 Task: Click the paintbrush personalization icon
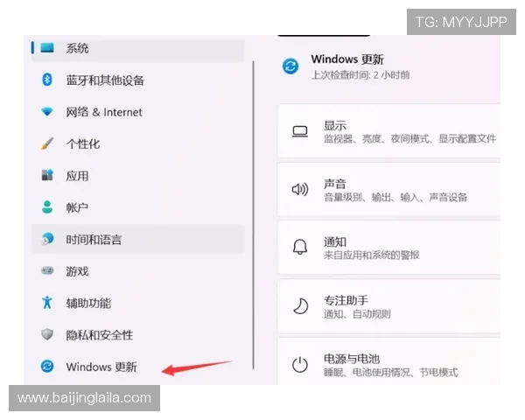pos(47,143)
